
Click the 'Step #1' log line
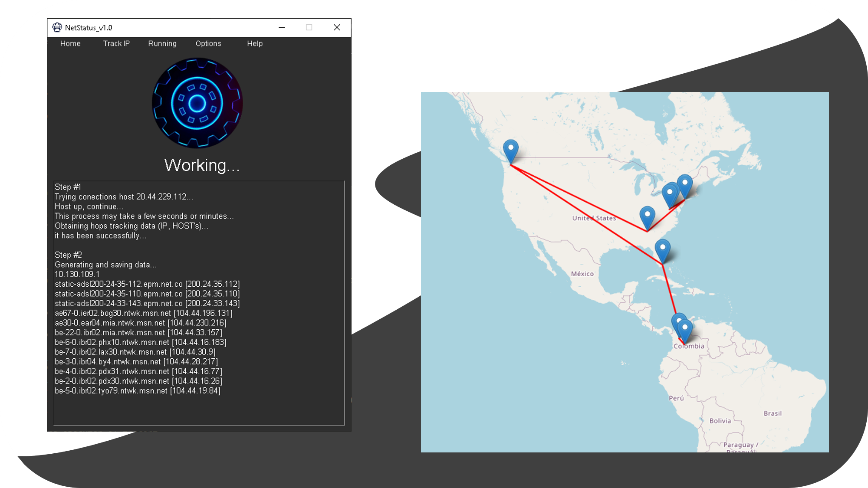(x=68, y=187)
